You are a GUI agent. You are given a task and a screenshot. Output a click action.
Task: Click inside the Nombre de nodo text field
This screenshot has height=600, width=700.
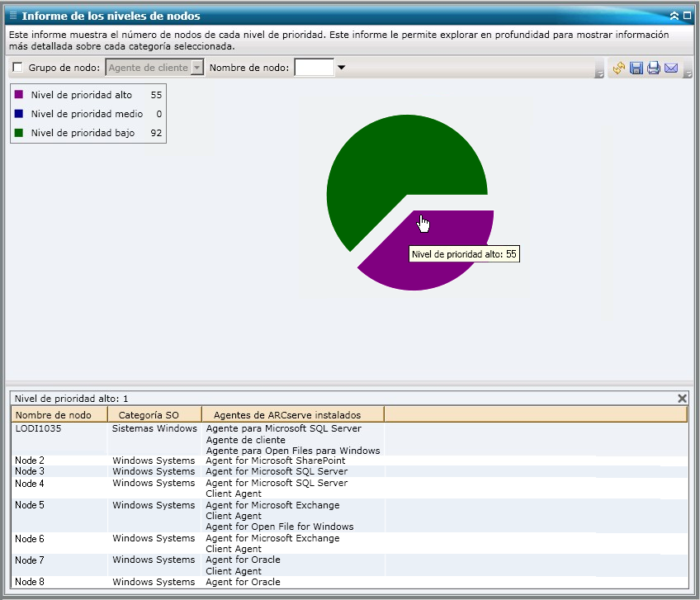[x=314, y=68]
